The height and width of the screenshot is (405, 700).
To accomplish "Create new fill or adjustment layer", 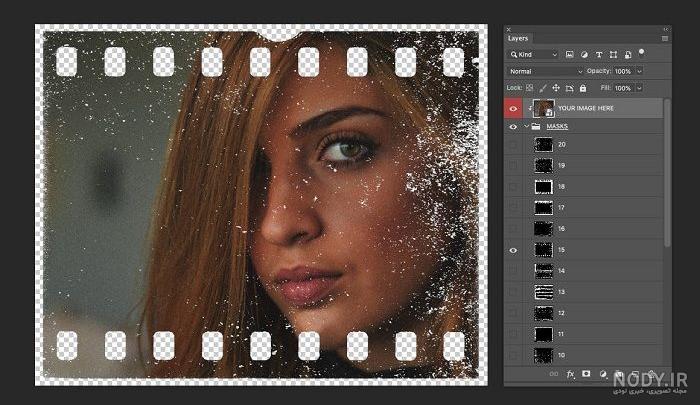I will click(603, 374).
